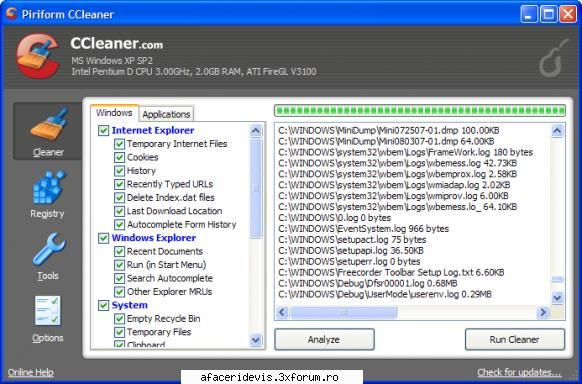Toggle Recent Documents checkbox
Viewport: 582px width, 384px height.
[x=119, y=252]
